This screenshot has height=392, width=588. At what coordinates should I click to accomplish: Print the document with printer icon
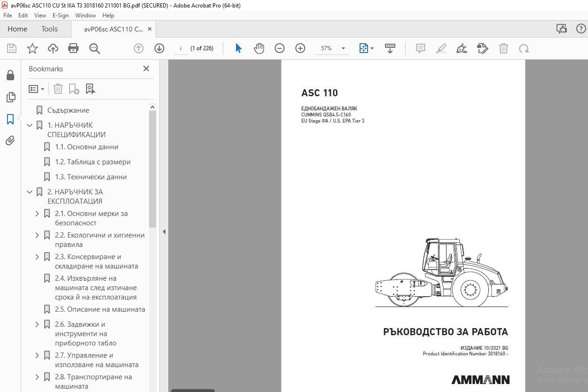[x=73, y=48]
